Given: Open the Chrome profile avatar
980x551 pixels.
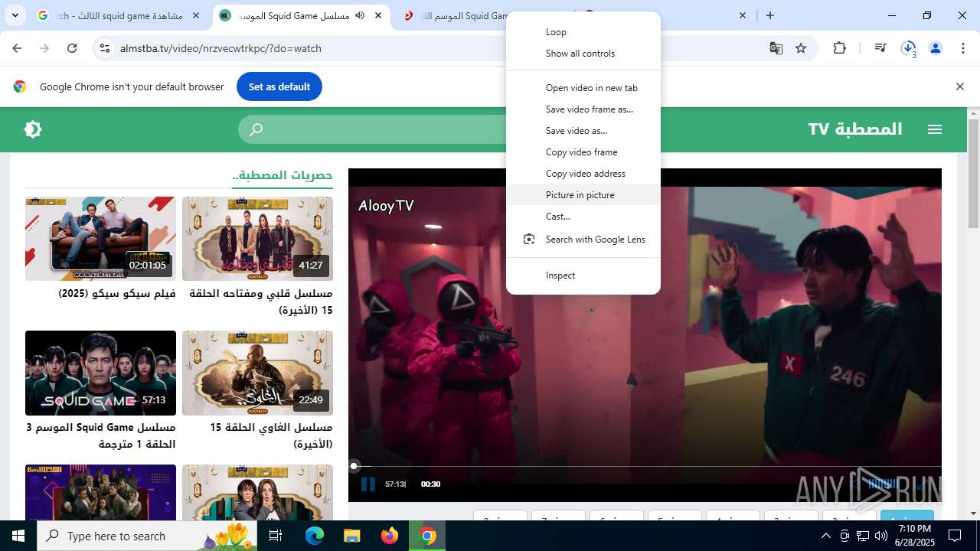Looking at the screenshot, I should click(x=936, y=48).
